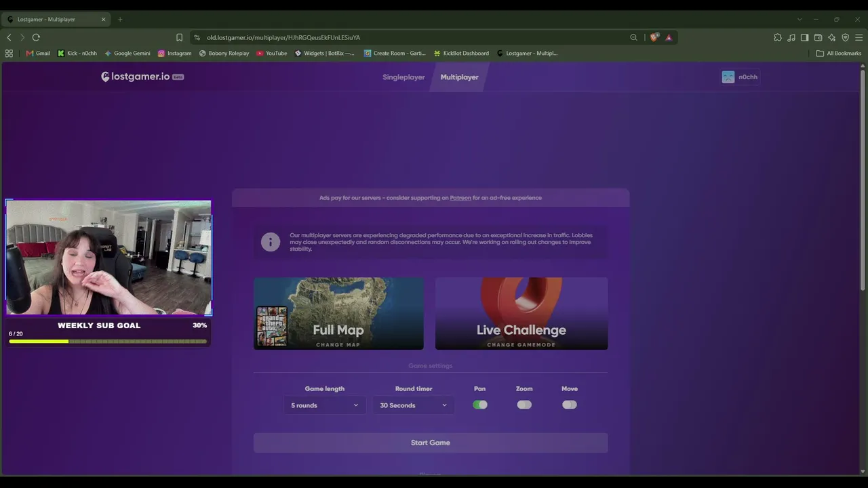Open the zoom magnifier in address bar
This screenshot has height=488, width=868.
tap(633, 37)
